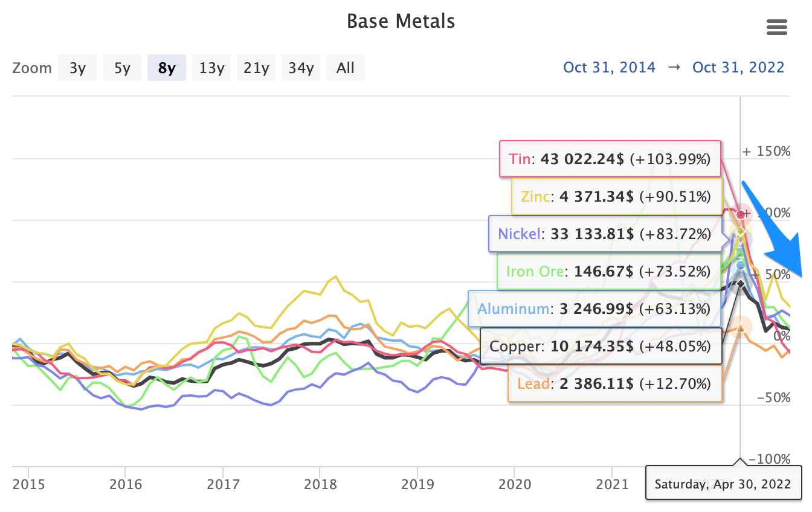
Task: Click the Tin price tooltip label
Action: tap(610, 159)
